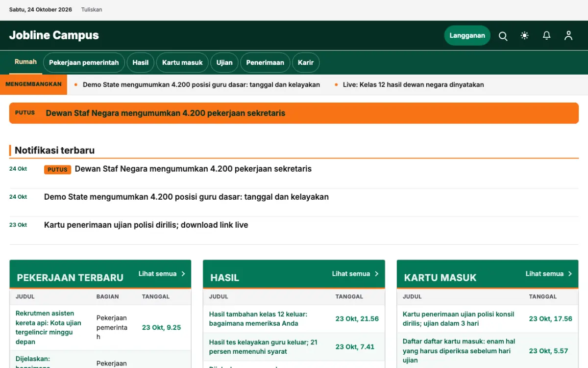
Task: Click JUDUL column header in Kartu Masuk table
Action: (412, 296)
